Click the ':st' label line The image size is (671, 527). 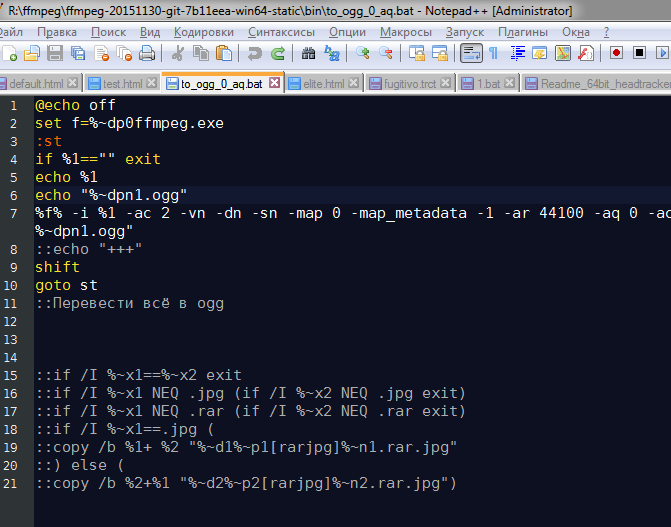[48, 141]
